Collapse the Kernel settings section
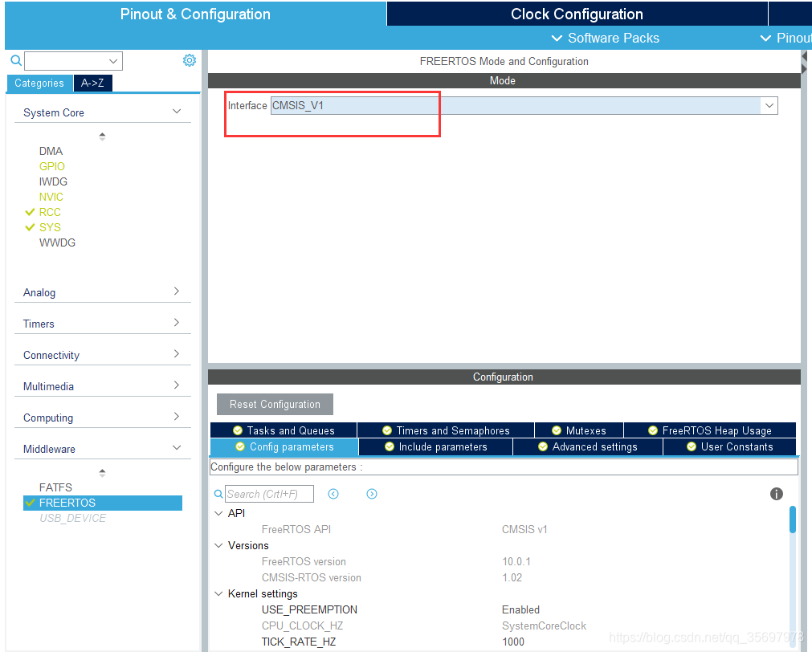The height and width of the screenshot is (652, 812). [218, 593]
